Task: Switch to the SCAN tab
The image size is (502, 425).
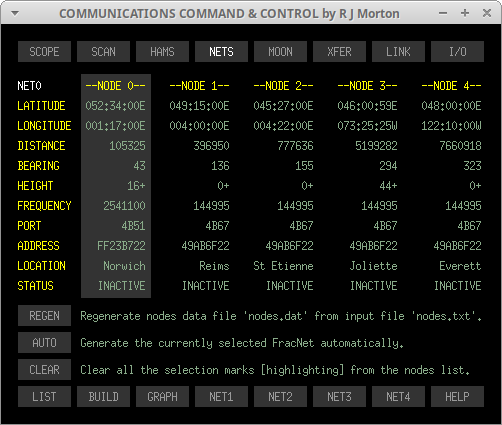Action: (103, 52)
